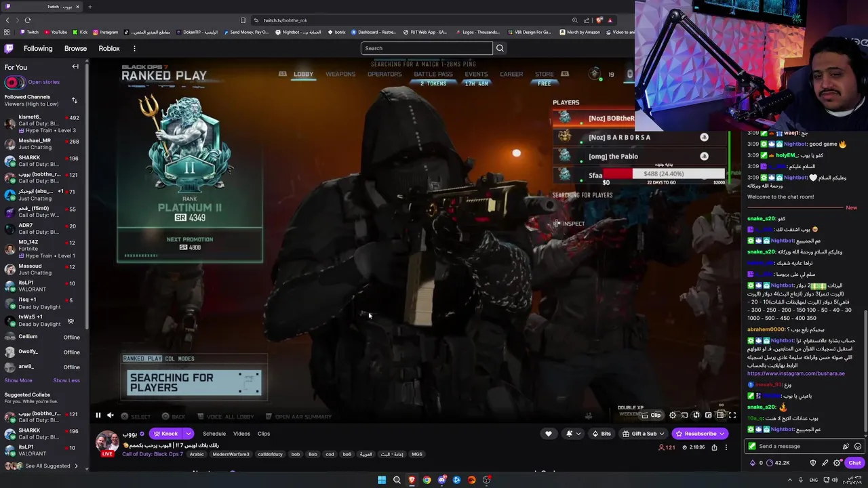The height and width of the screenshot is (488, 868).
Task: Share the stream via share icon
Action: (x=714, y=447)
